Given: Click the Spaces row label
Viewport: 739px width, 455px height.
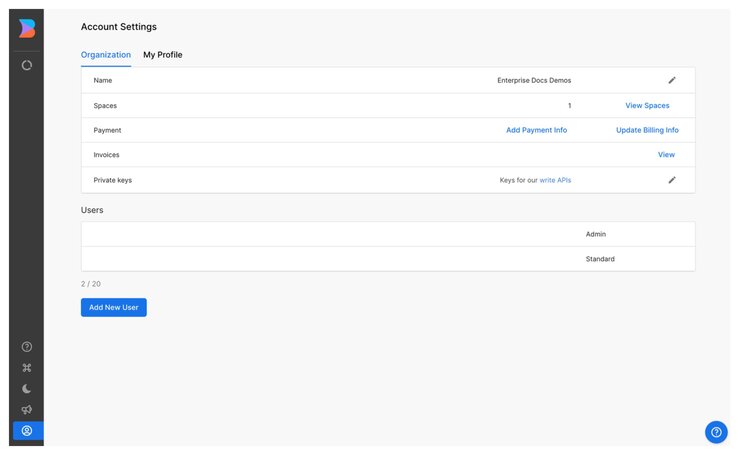Looking at the screenshot, I should (x=105, y=106).
